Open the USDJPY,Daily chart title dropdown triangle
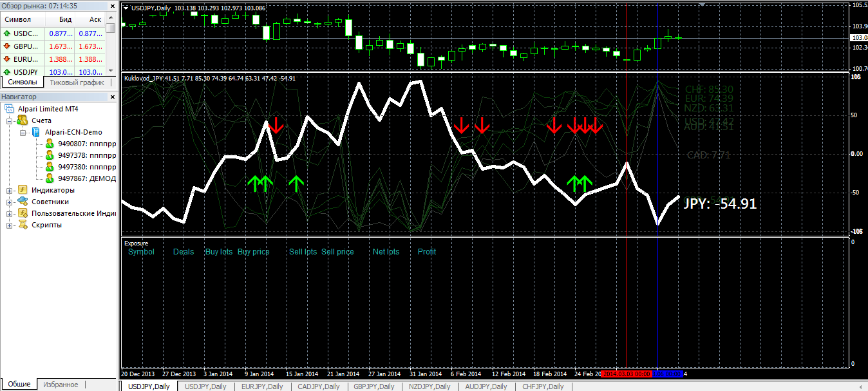868x391 pixels. (126, 7)
